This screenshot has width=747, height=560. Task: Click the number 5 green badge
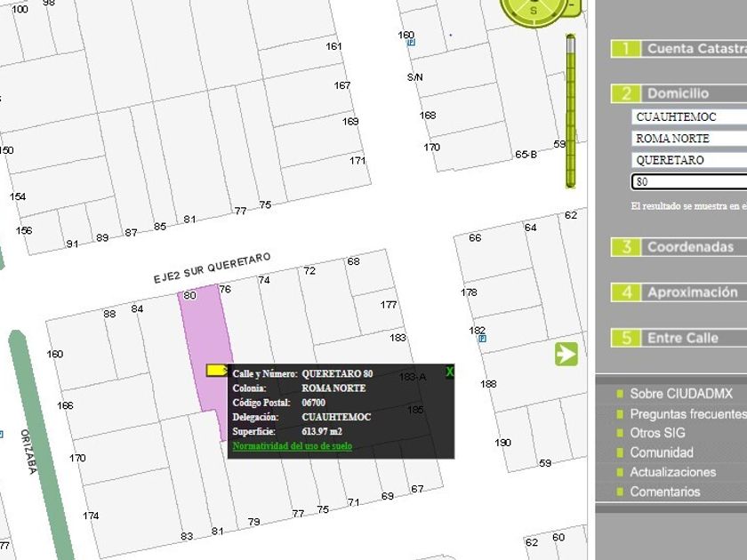pos(626,338)
